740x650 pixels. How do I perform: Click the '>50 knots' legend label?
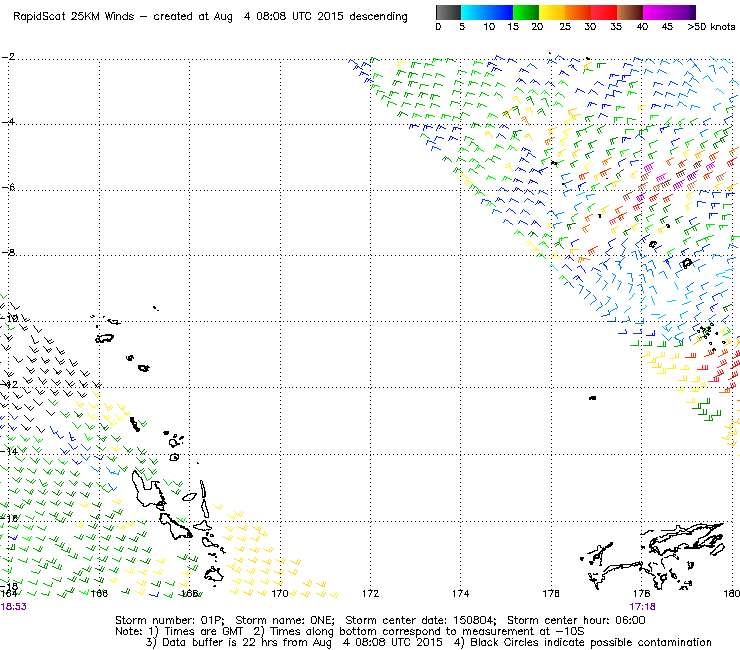point(711,27)
